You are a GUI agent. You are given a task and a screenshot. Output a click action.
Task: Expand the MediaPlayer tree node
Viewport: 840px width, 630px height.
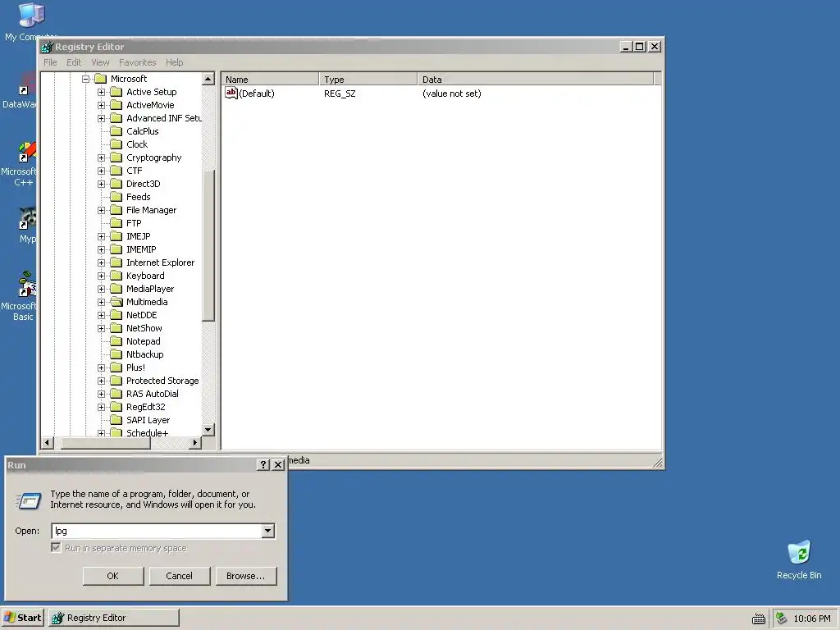[101, 290]
